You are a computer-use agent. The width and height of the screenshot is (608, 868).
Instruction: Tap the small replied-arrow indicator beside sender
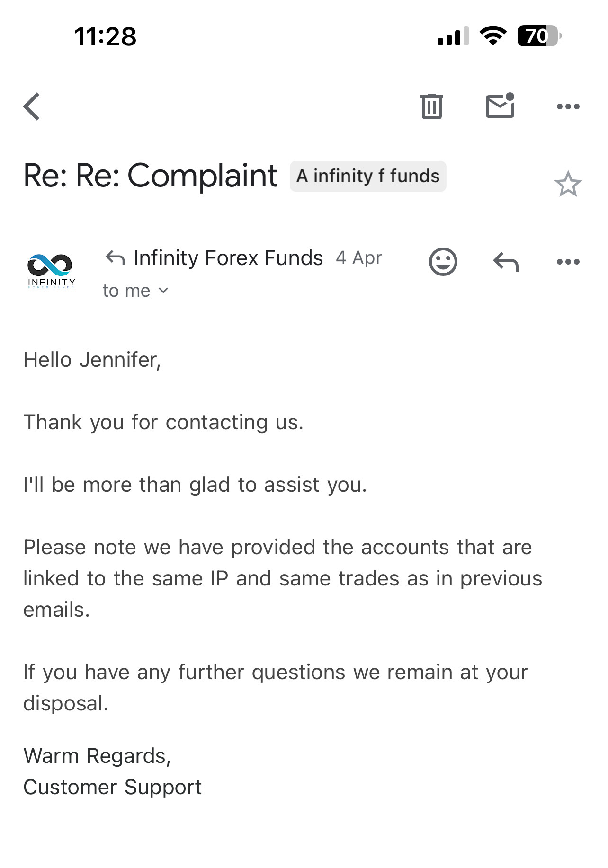tap(115, 258)
